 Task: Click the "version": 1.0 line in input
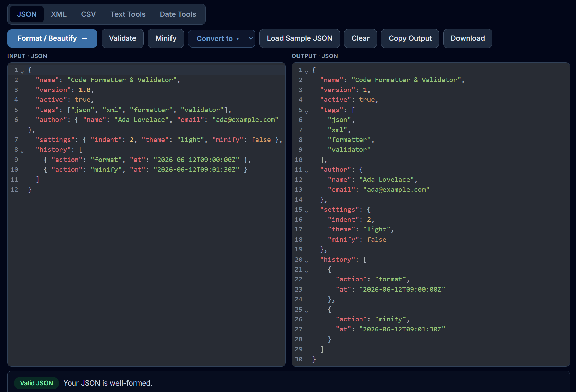[65, 90]
